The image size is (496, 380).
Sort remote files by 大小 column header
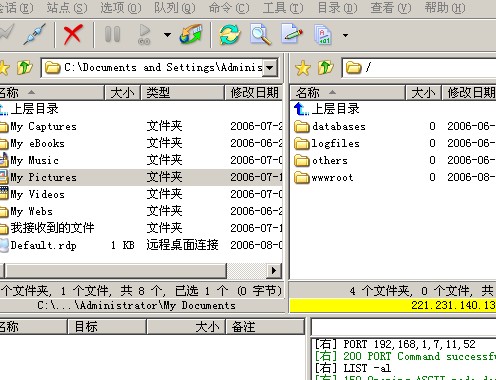(x=423, y=93)
